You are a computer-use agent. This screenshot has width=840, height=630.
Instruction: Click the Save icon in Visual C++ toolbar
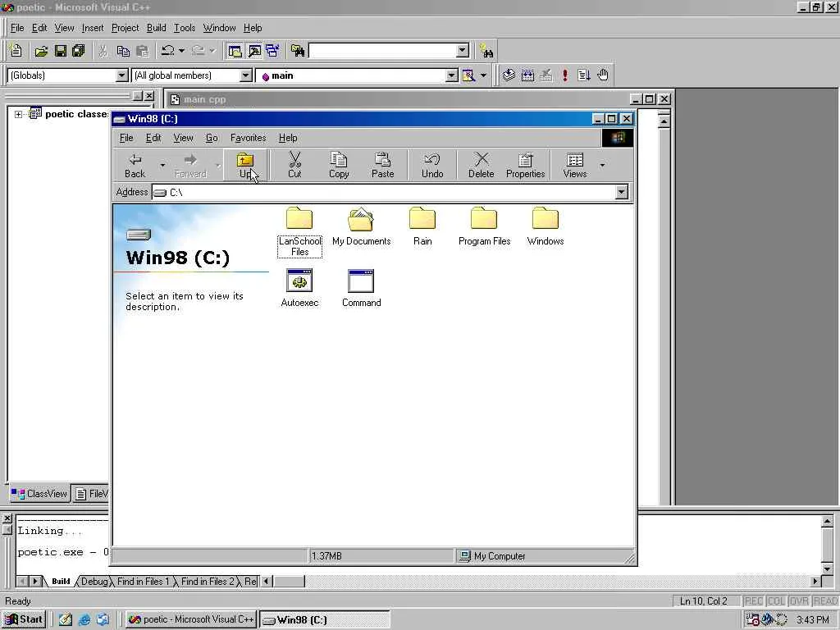tap(61, 51)
